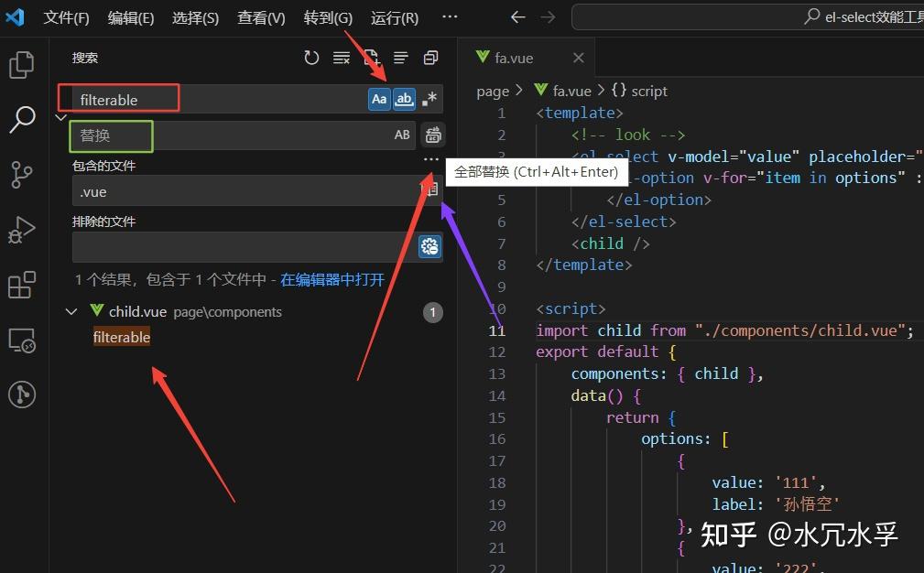Viewport: 924px width, 573px height.
Task: Collapse the child.vue results tree
Action: coord(71,311)
